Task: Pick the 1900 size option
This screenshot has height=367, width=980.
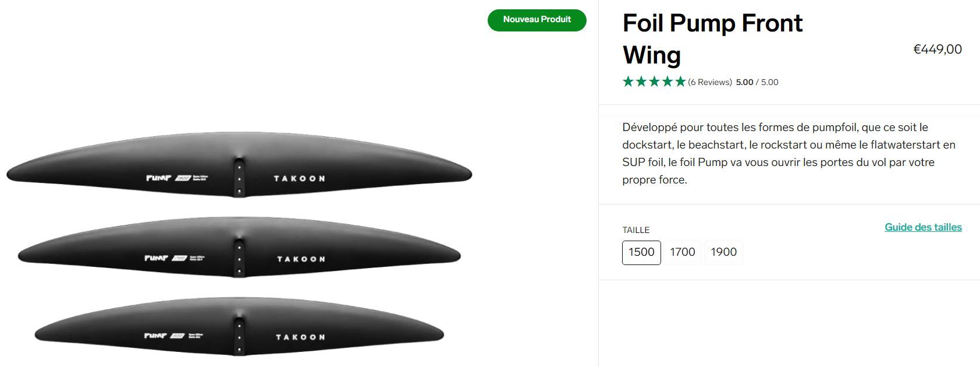Action: pyautogui.click(x=723, y=252)
